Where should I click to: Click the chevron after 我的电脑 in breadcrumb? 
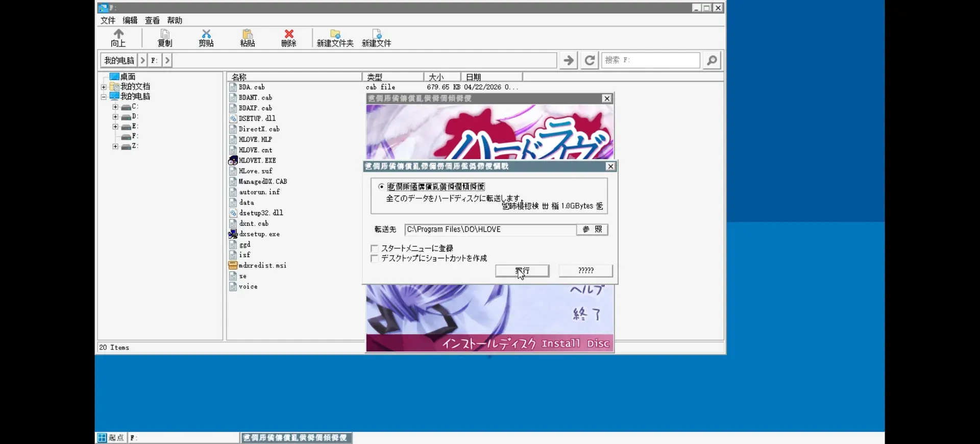(x=143, y=60)
